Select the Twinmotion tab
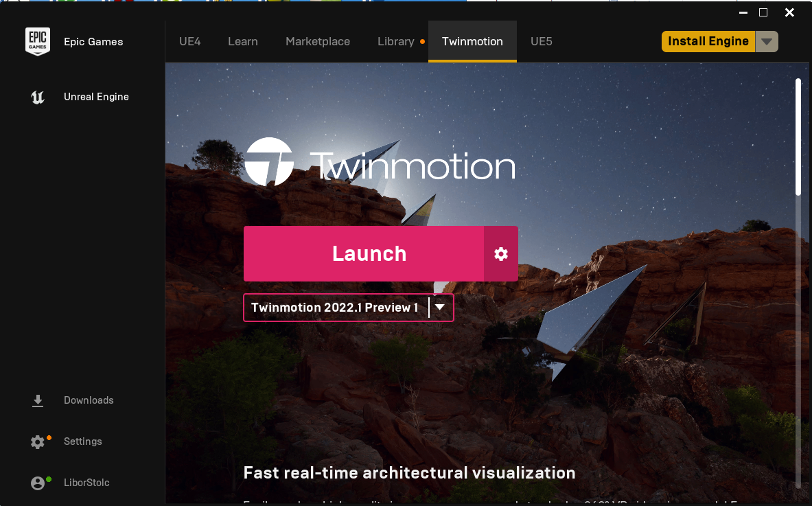Screen dimensions: 812x506 [x=472, y=41]
